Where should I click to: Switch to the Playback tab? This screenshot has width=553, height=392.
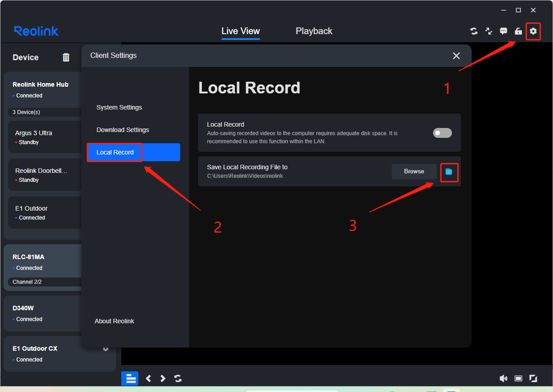tap(314, 31)
